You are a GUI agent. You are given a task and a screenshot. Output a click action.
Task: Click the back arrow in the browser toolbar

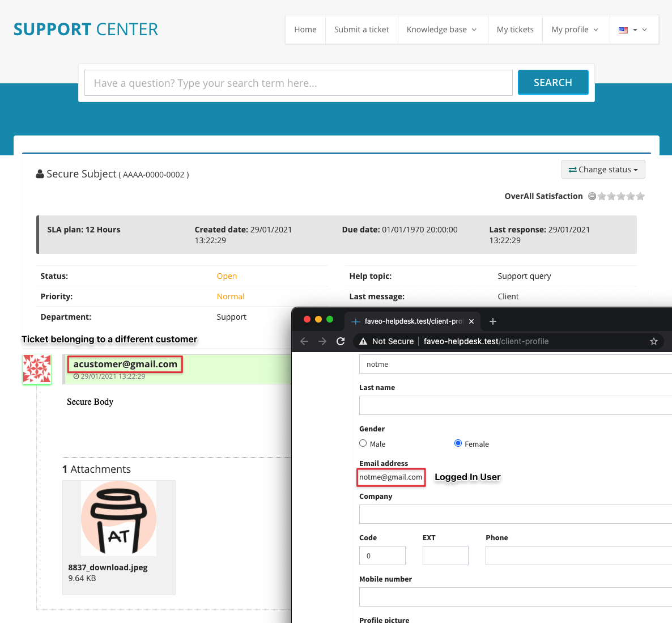304,341
